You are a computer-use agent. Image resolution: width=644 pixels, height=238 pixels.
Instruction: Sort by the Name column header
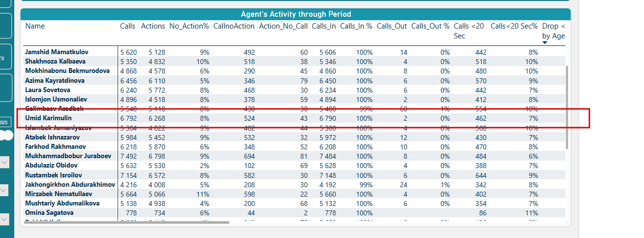tap(34, 26)
